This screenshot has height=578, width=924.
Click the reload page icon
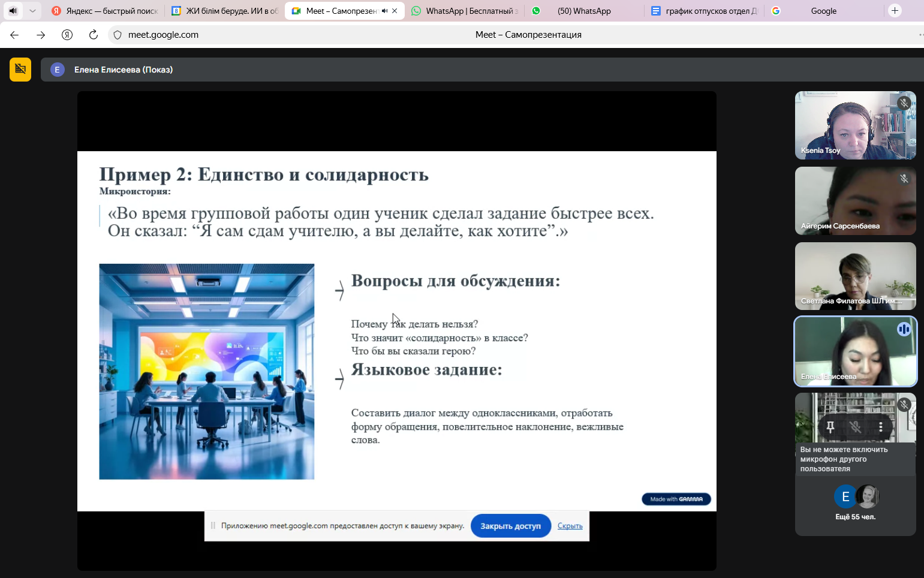[94, 35]
